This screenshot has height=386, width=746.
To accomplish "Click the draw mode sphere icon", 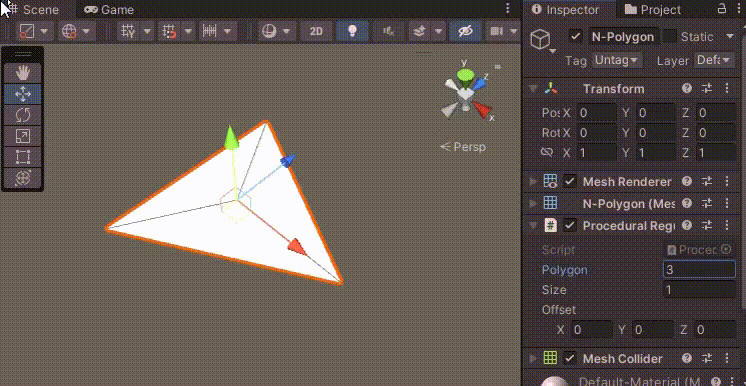I will pyautogui.click(x=270, y=31).
